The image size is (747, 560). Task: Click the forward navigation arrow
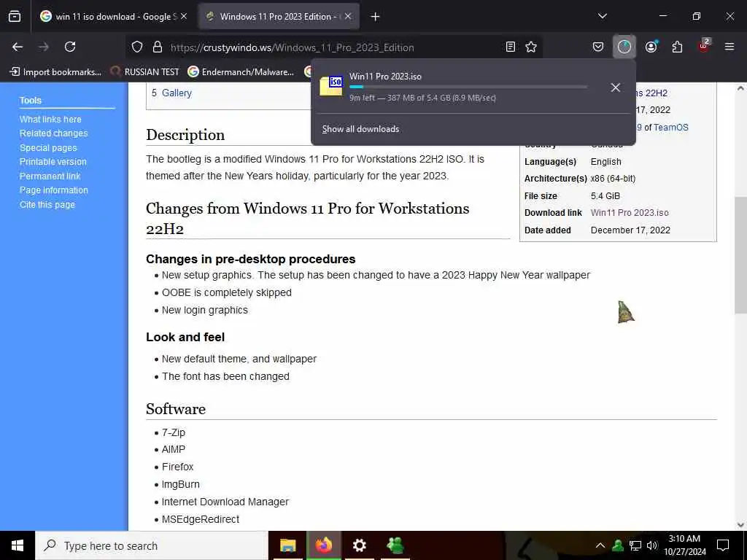point(44,47)
